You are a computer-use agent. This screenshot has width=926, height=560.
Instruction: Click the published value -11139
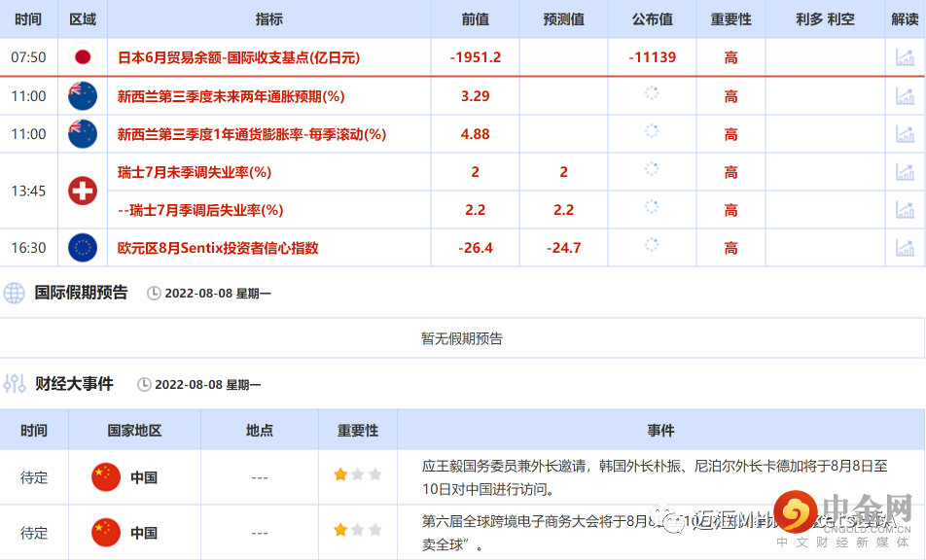coord(653,57)
